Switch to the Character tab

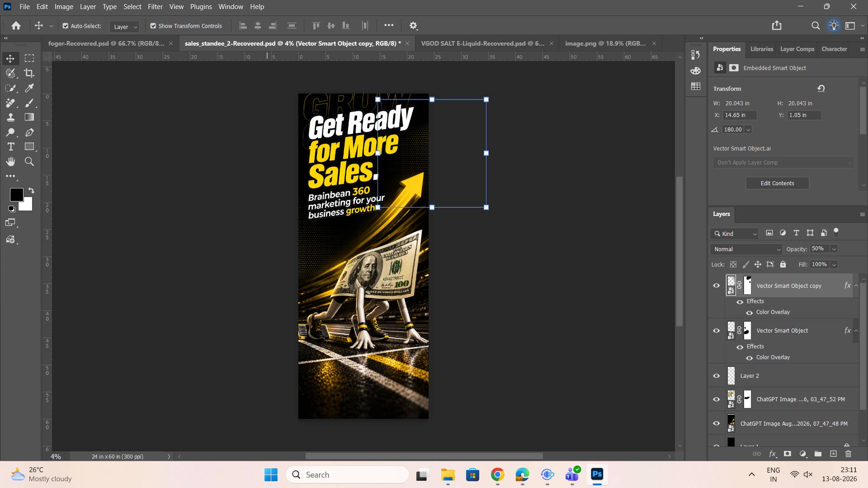coord(834,49)
